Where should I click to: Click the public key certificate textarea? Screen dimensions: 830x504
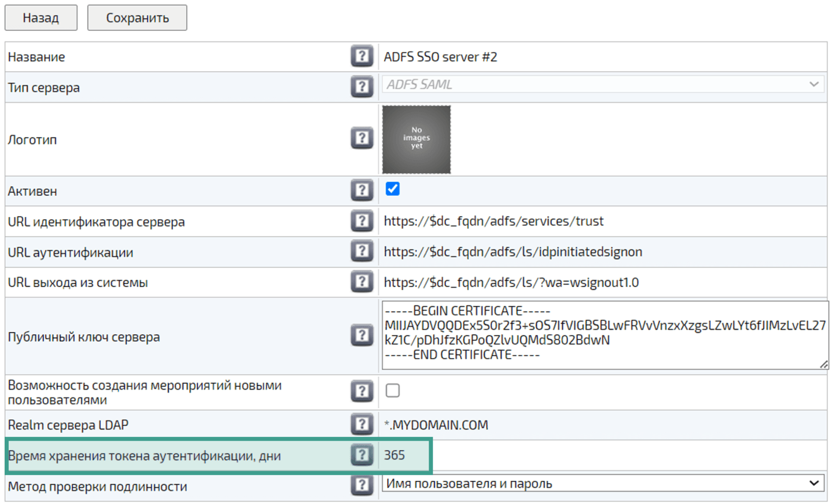click(x=603, y=334)
